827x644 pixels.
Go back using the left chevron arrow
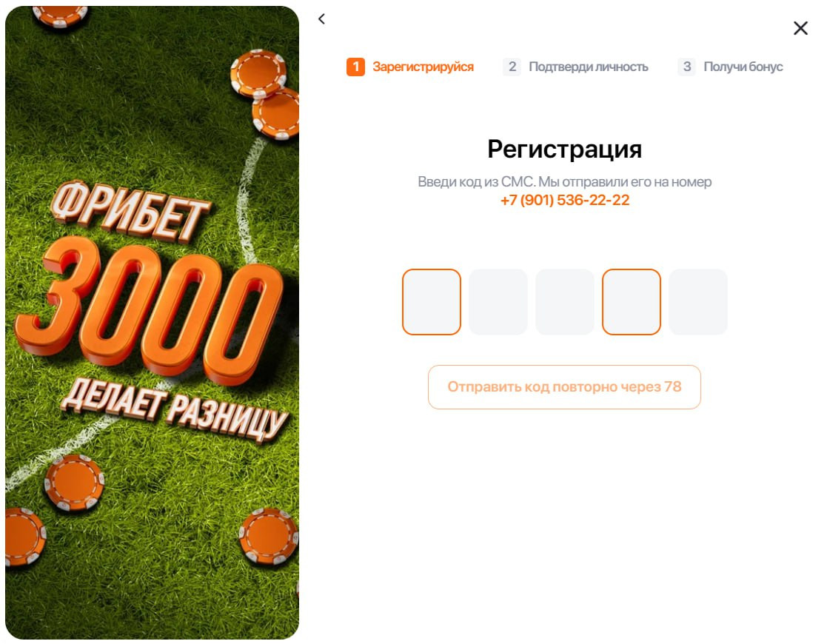322,19
